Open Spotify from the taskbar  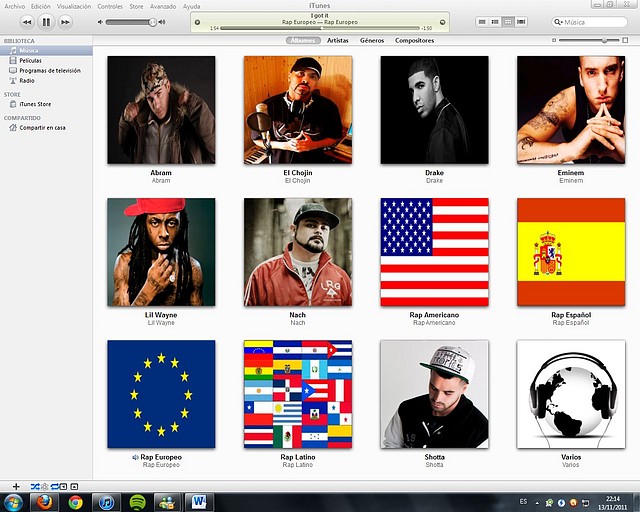pos(137,502)
